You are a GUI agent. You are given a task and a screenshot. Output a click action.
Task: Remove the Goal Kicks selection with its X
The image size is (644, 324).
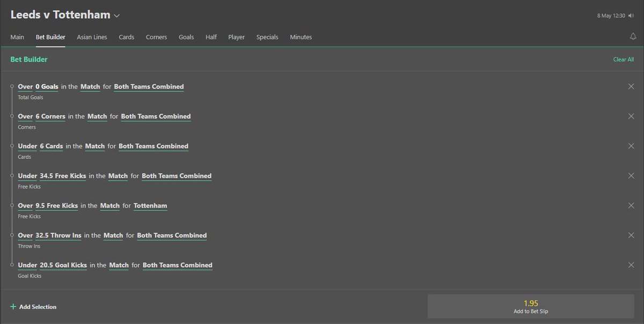click(631, 265)
